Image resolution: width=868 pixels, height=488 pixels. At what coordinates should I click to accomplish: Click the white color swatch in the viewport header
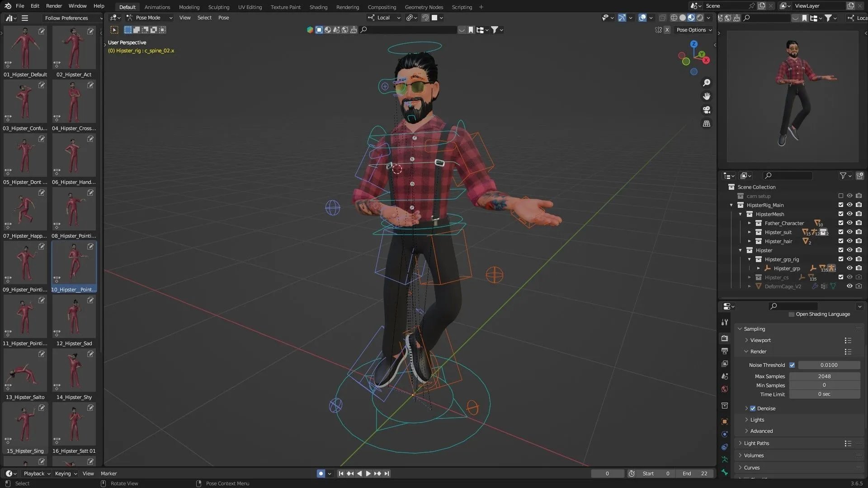435,18
